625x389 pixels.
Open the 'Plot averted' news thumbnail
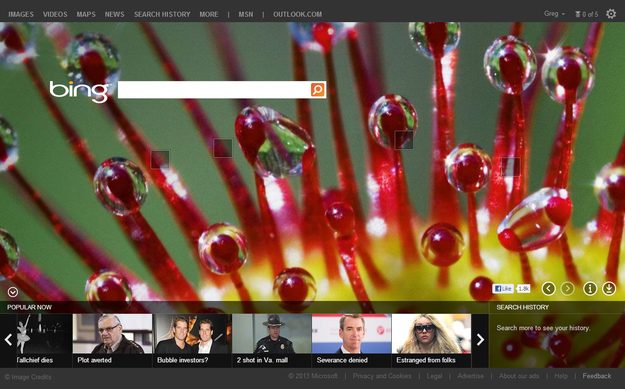tap(112, 340)
